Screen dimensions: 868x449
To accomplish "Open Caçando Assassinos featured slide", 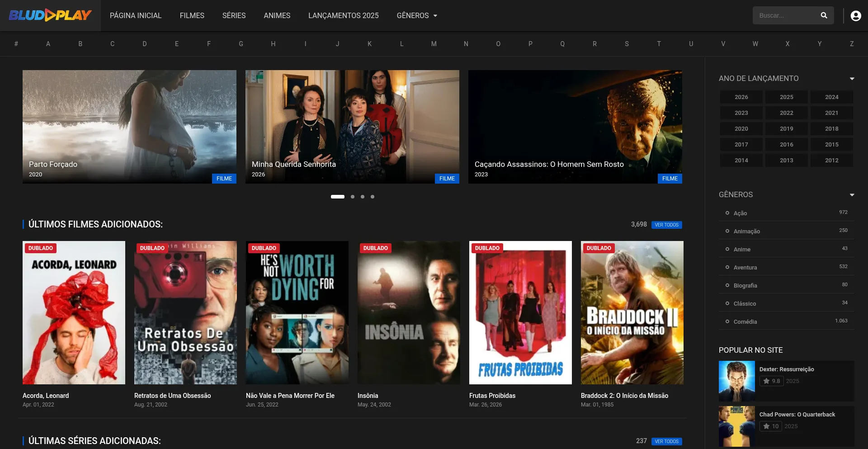I will (x=575, y=127).
